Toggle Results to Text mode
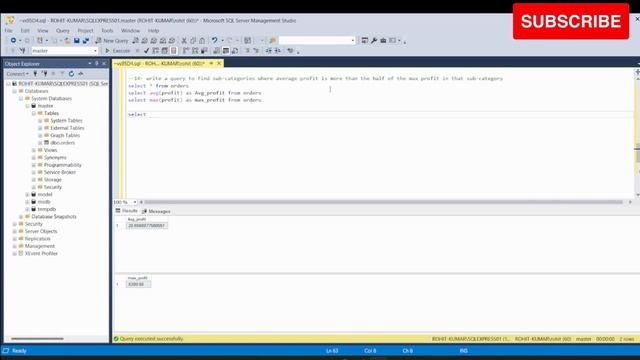 tap(216, 51)
